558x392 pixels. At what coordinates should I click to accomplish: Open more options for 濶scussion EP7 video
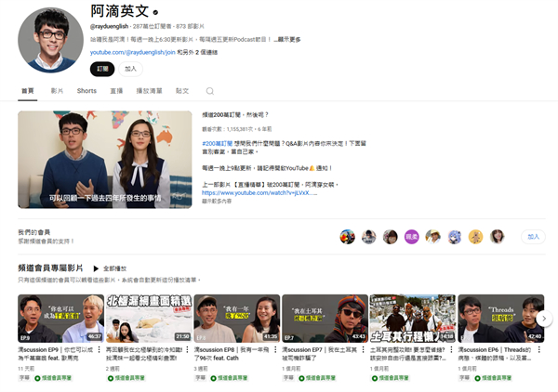pos(364,349)
